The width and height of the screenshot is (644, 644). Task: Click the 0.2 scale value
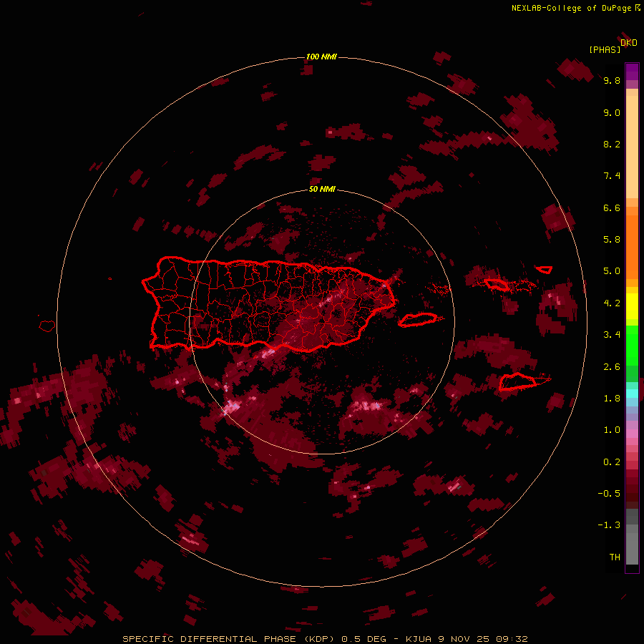612,462
